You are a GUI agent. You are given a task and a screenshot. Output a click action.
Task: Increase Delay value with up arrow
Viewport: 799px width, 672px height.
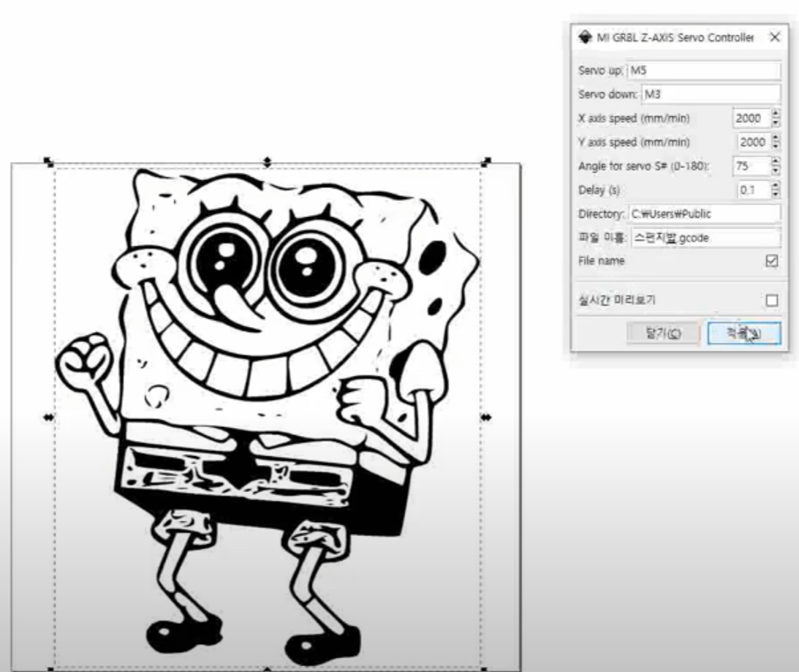pyautogui.click(x=776, y=186)
